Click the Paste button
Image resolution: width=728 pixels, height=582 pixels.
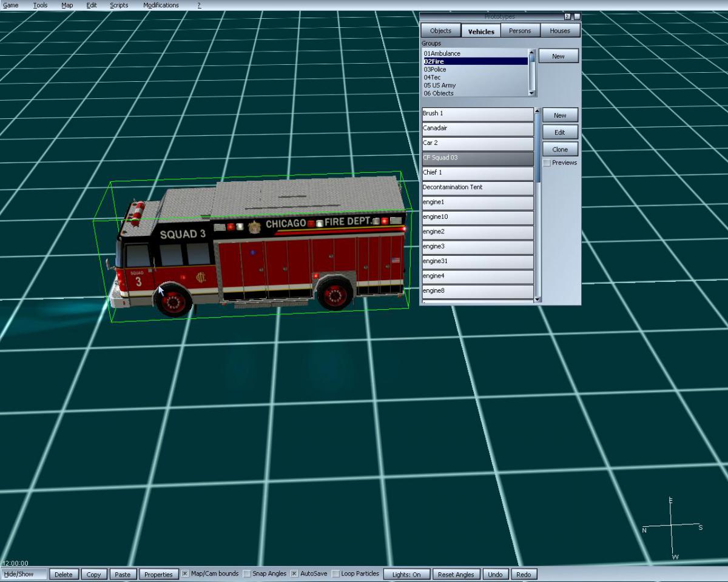(123, 574)
